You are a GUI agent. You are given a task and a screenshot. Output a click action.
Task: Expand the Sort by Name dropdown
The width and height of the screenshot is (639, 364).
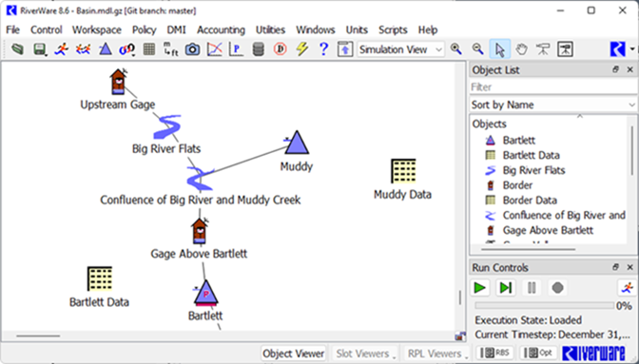point(552,105)
